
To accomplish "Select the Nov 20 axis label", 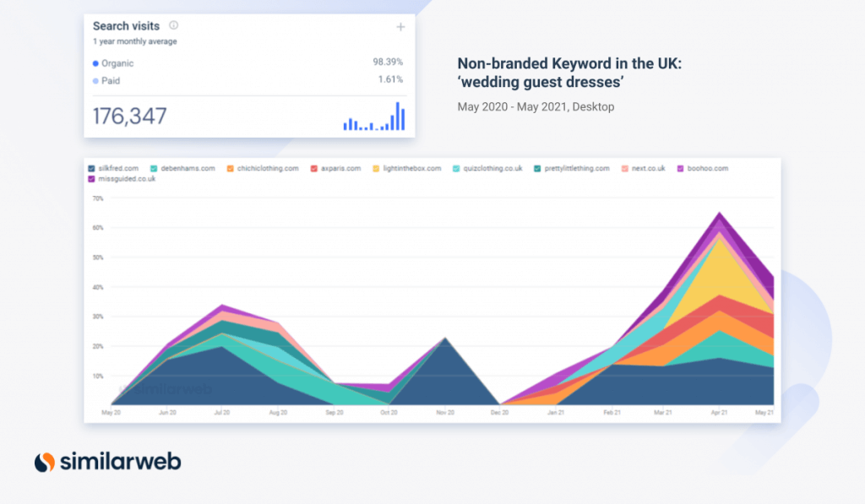I will 445,413.
